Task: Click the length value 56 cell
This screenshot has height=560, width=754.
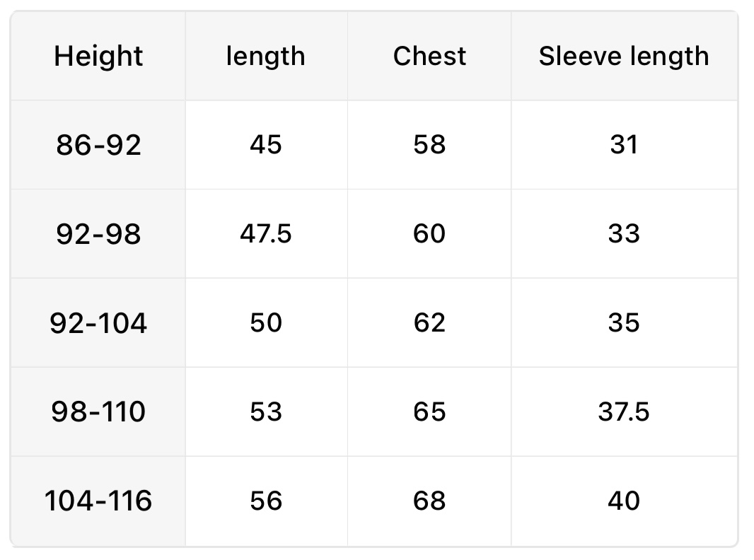Action: tap(266, 501)
